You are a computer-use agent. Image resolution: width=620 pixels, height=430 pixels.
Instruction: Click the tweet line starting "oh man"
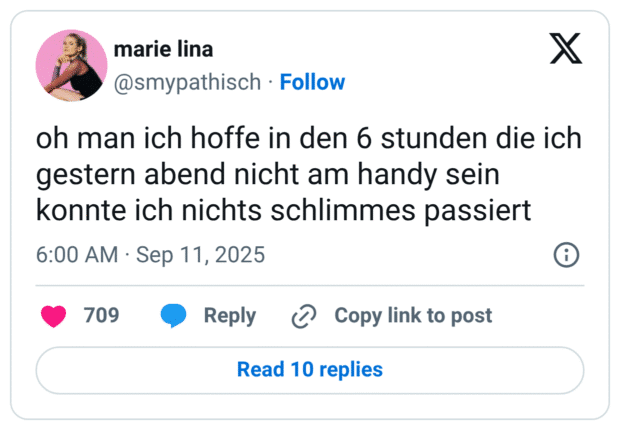pyautogui.click(x=309, y=141)
